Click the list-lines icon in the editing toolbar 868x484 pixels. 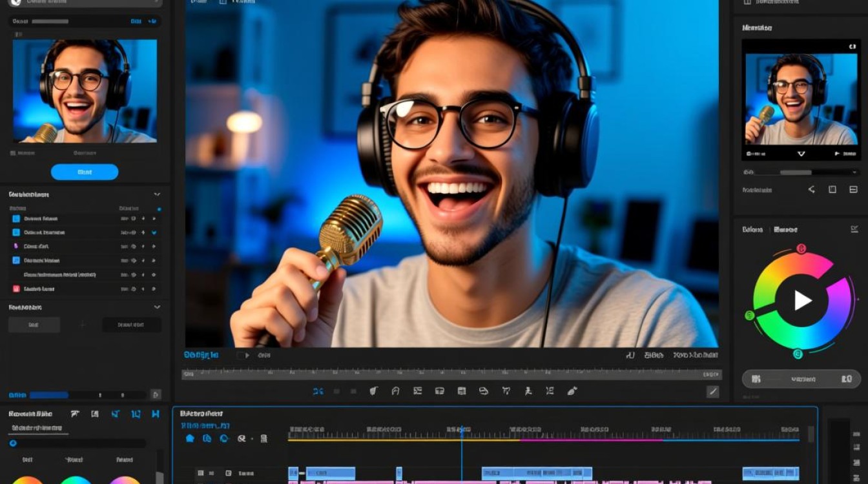pyautogui.click(x=417, y=391)
